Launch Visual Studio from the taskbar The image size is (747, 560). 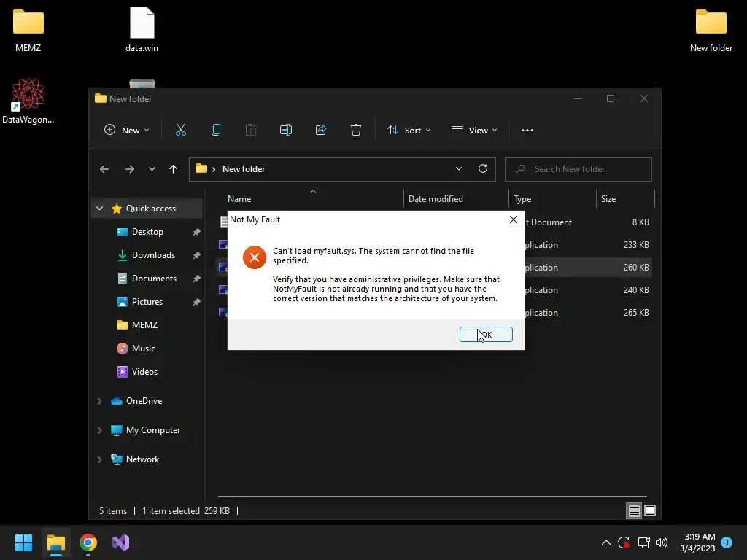point(120,542)
